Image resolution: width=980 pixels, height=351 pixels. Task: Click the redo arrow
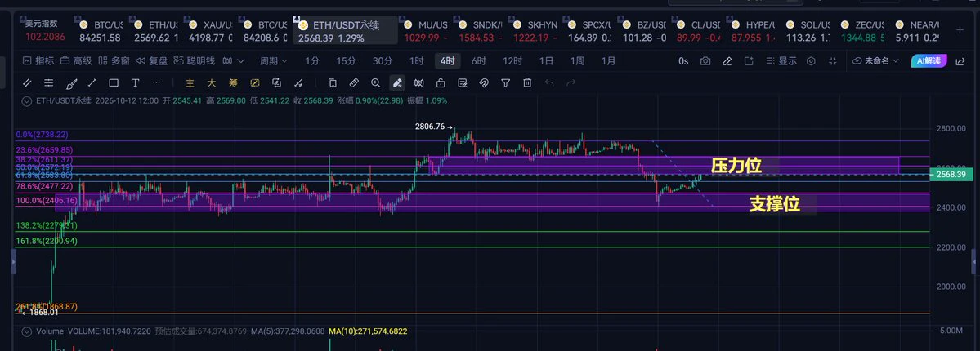click(x=571, y=82)
